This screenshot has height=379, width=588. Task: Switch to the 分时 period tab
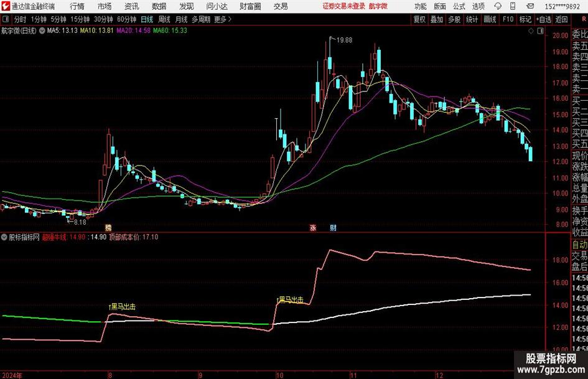pyautogui.click(x=21, y=19)
